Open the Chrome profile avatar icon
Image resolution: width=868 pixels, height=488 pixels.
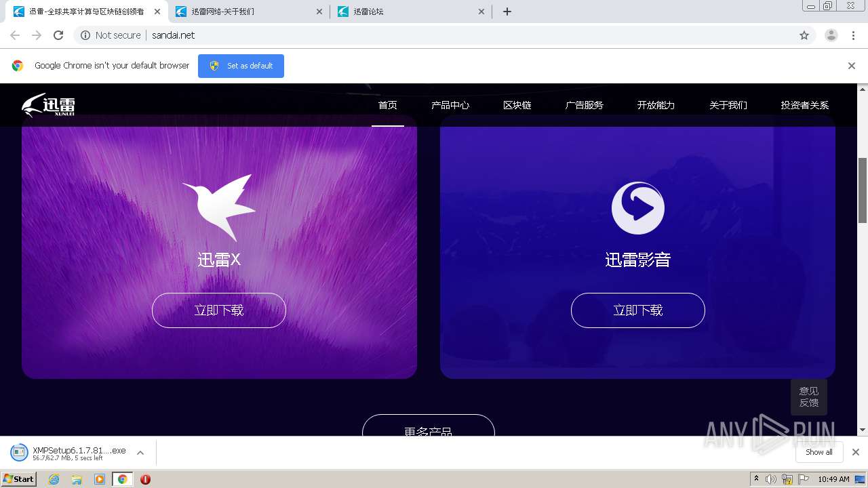tap(831, 35)
